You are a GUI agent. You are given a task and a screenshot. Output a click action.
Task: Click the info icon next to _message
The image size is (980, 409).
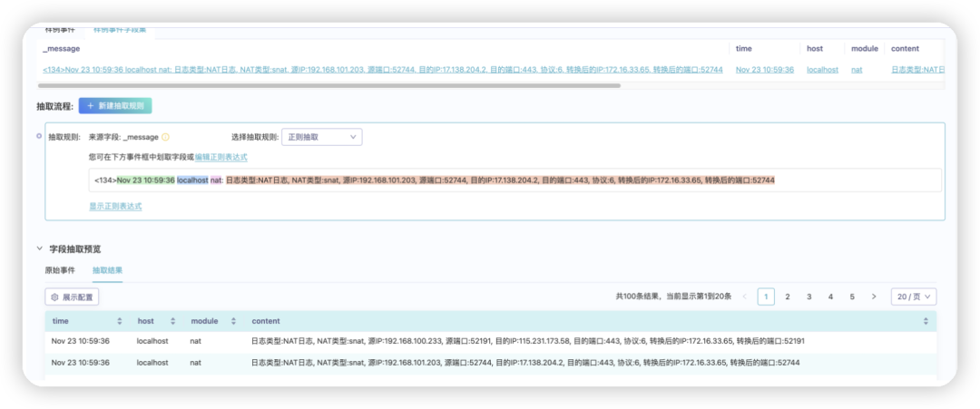166,137
